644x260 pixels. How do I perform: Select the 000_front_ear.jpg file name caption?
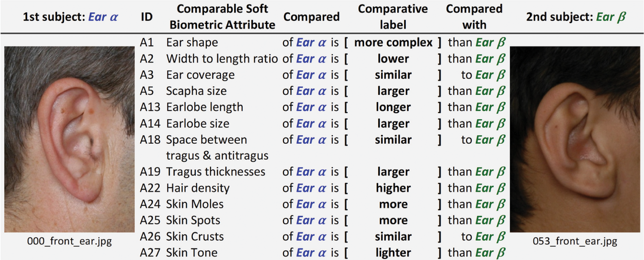pos(69,242)
